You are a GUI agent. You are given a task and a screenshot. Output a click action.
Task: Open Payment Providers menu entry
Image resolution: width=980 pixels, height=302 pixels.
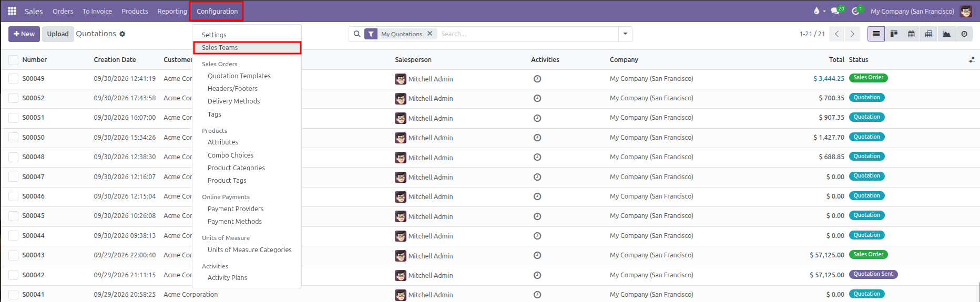click(247, 209)
